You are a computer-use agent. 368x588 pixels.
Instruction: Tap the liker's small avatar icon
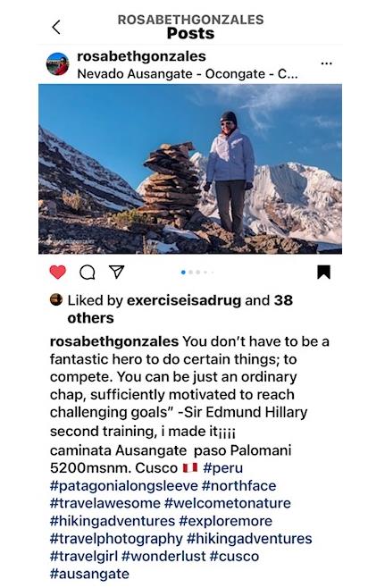pyautogui.click(x=56, y=299)
